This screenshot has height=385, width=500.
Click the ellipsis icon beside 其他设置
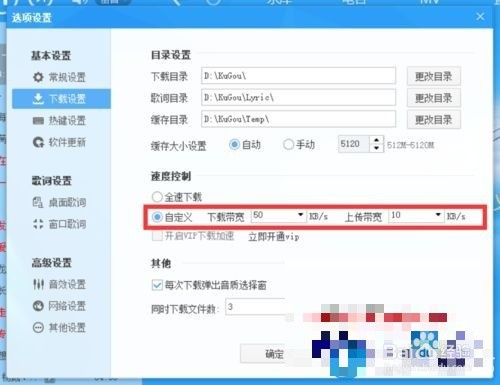pyautogui.click(x=38, y=327)
